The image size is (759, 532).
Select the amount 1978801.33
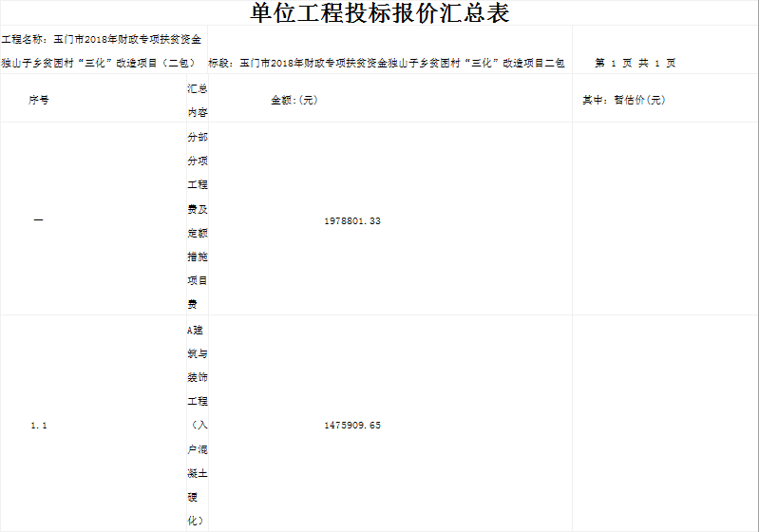352,220
